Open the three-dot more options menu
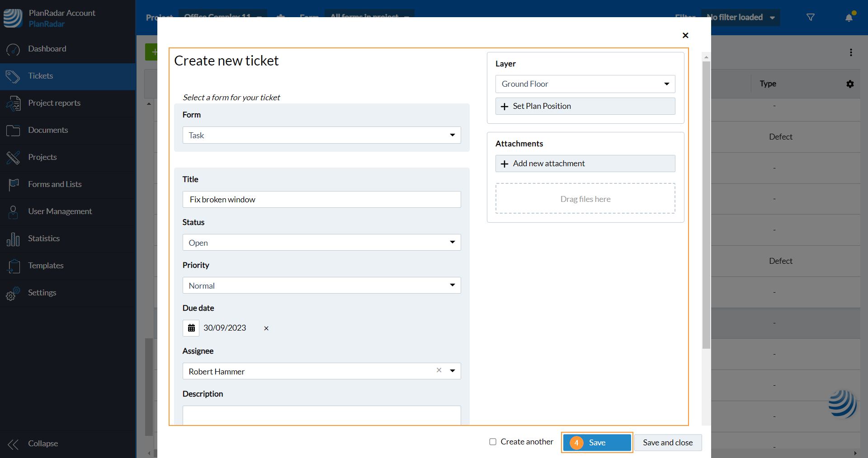This screenshot has width=868, height=458. tap(851, 52)
